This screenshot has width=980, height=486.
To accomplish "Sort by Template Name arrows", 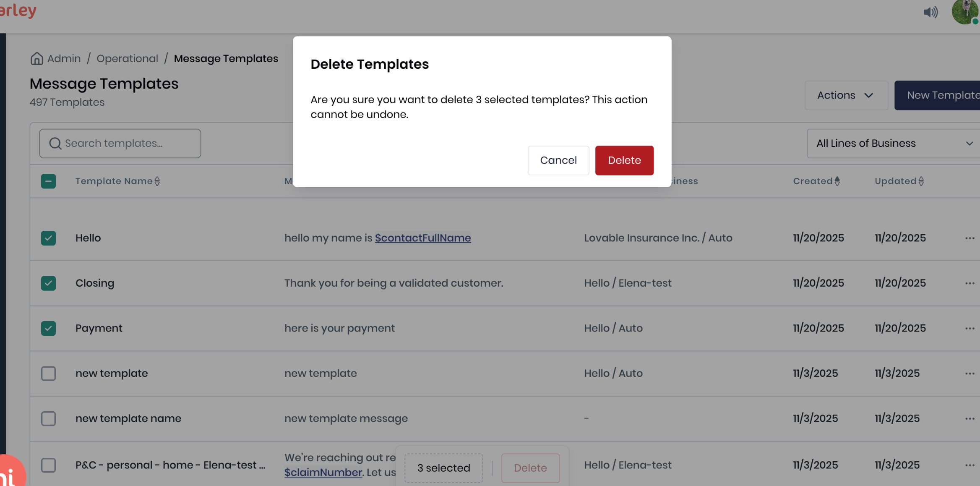I will click(157, 181).
